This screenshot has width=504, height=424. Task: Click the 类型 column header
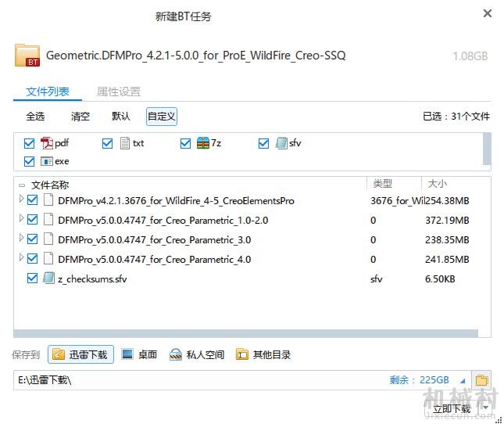(383, 184)
